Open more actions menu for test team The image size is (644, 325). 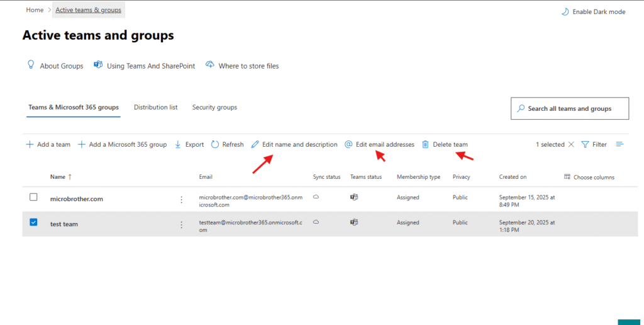(x=182, y=224)
